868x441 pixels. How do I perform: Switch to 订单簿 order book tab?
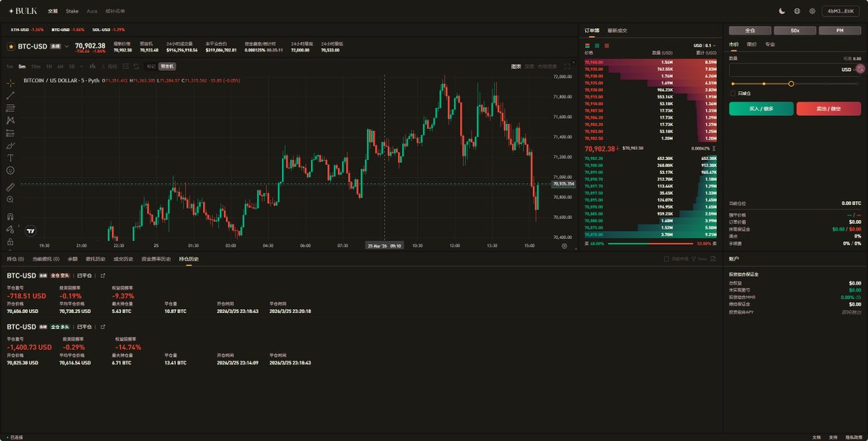(x=592, y=30)
